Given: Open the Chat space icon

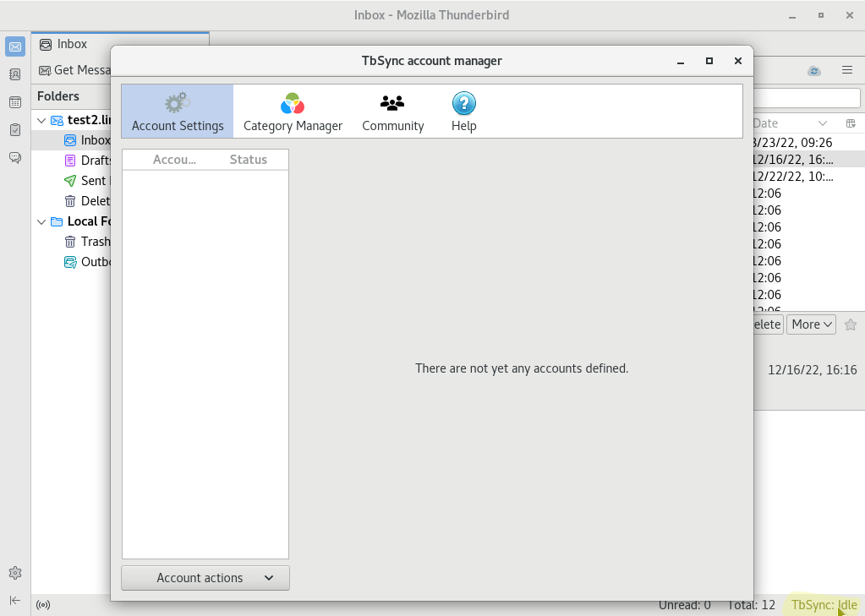Looking at the screenshot, I should (15, 158).
